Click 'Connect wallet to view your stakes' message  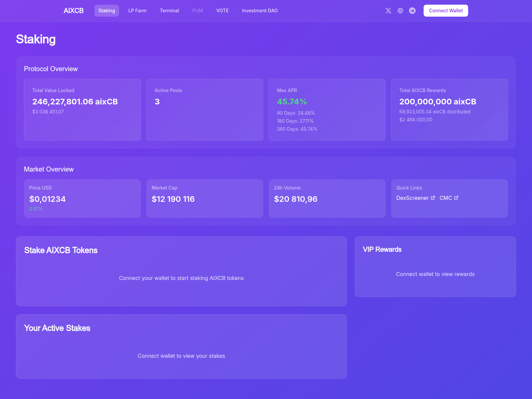181,356
